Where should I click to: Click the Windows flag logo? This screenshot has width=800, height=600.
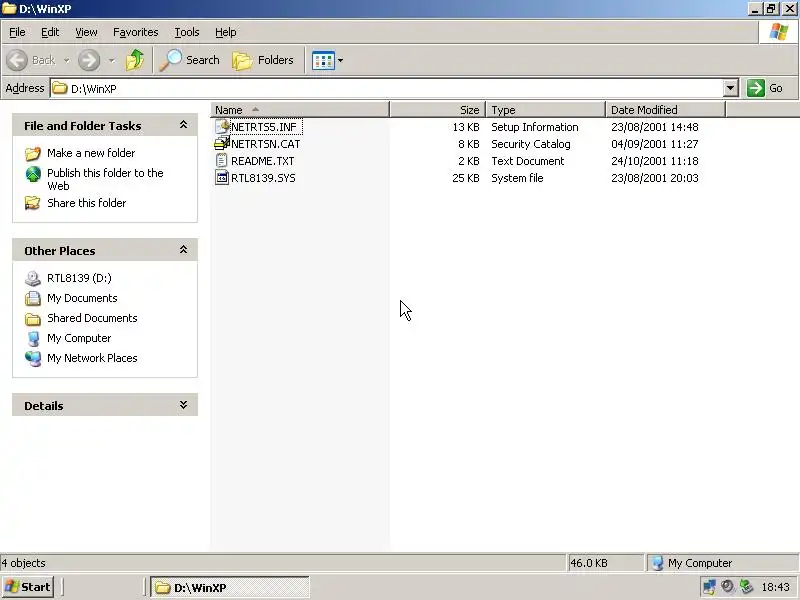(779, 32)
